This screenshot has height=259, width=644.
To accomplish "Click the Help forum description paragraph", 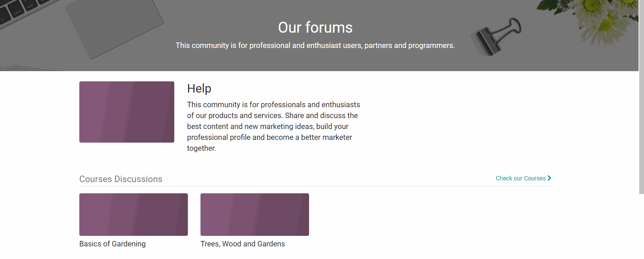I will pyautogui.click(x=273, y=126).
